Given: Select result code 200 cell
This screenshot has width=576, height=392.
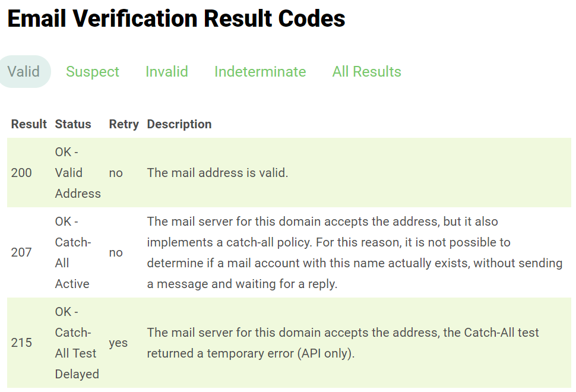Looking at the screenshot, I should click(21, 173).
